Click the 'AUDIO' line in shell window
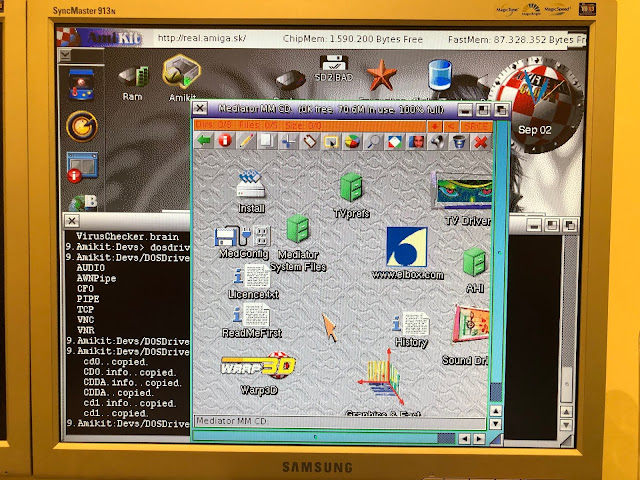The image size is (640, 480). [91, 268]
